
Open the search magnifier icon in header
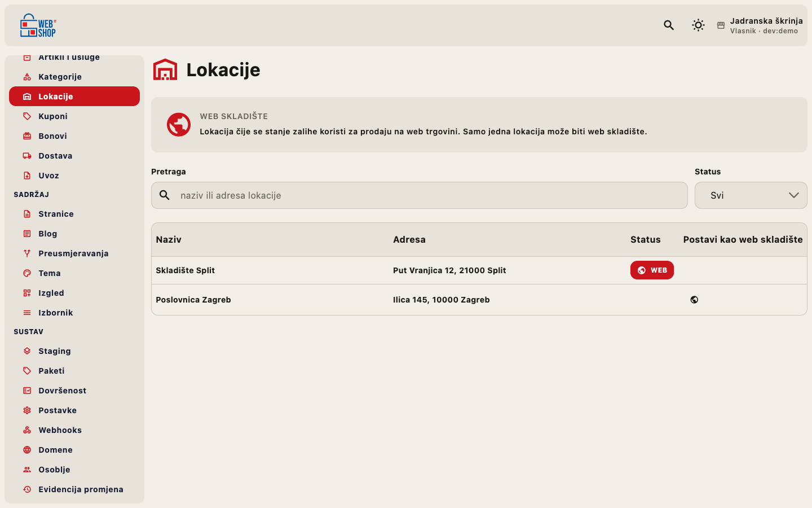tap(669, 25)
